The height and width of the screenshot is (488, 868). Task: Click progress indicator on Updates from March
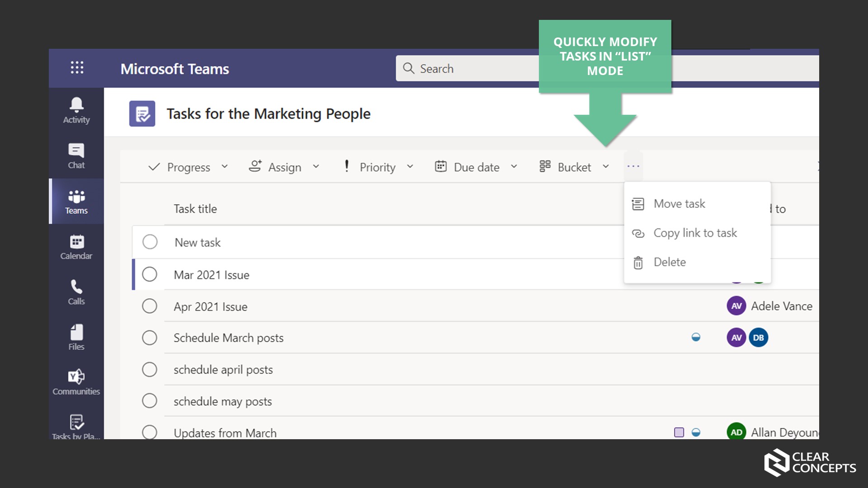[696, 432]
